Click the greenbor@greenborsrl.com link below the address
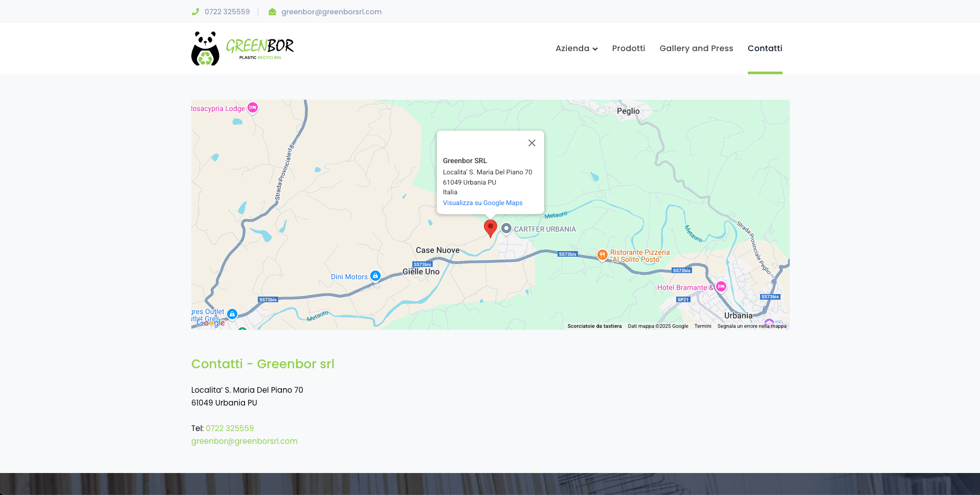The height and width of the screenshot is (495, 980). pos(244,441)
